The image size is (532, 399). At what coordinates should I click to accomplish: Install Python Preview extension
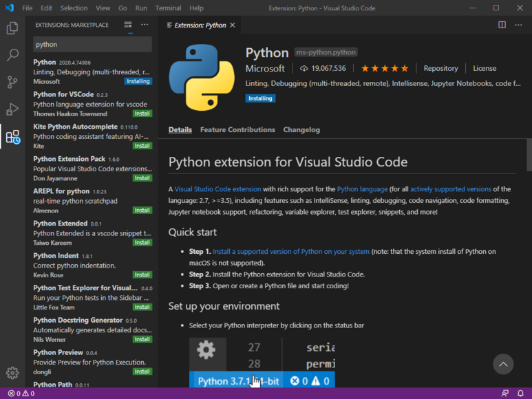click(x=142, y=371)
